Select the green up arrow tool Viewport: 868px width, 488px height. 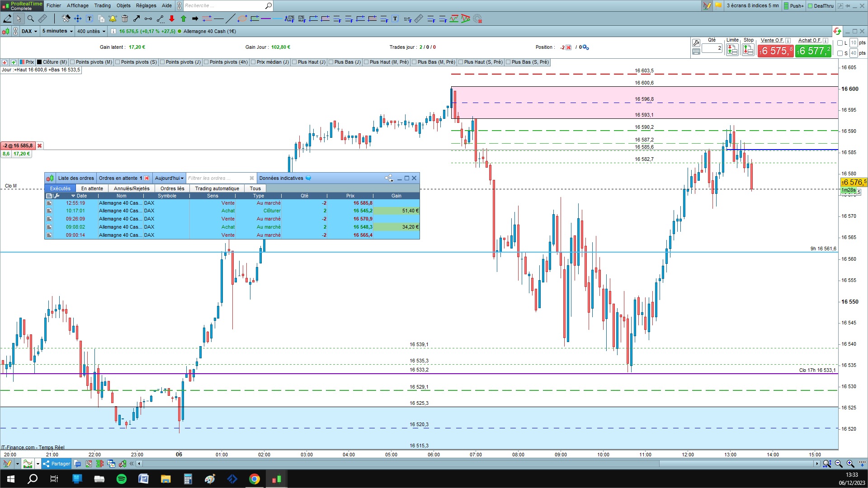click(184, 19)
